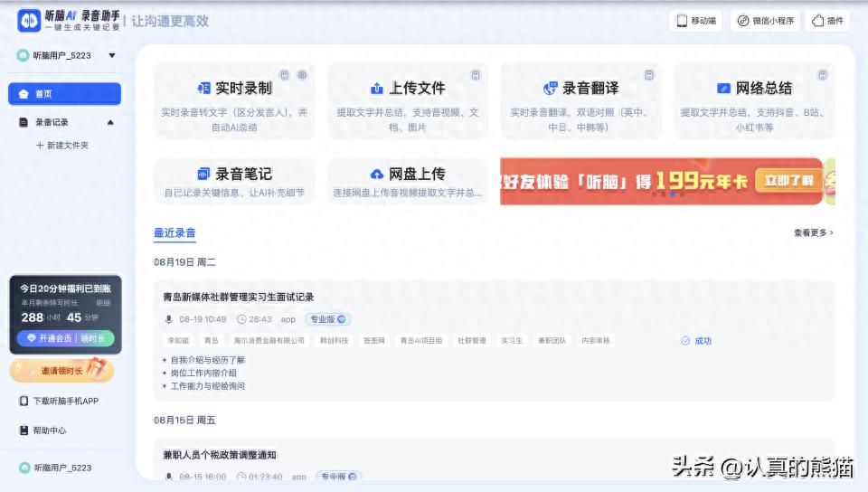Open the 录音笔记 card
This screenshot has width=868, height=492.
point(234,182)
